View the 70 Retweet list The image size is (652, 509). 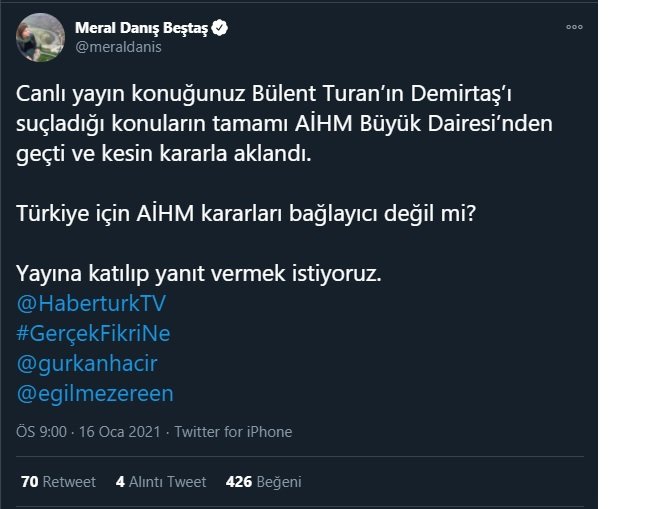click(58, 482)
